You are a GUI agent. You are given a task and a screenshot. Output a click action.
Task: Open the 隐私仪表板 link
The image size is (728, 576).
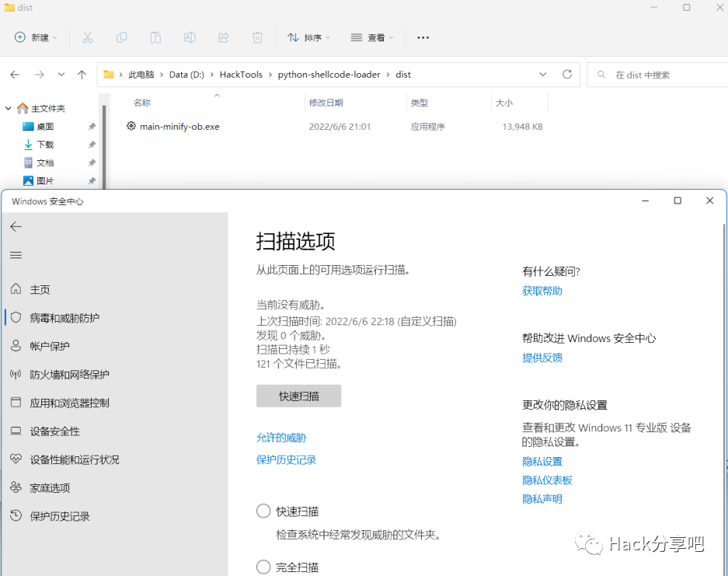pos(547,480)
